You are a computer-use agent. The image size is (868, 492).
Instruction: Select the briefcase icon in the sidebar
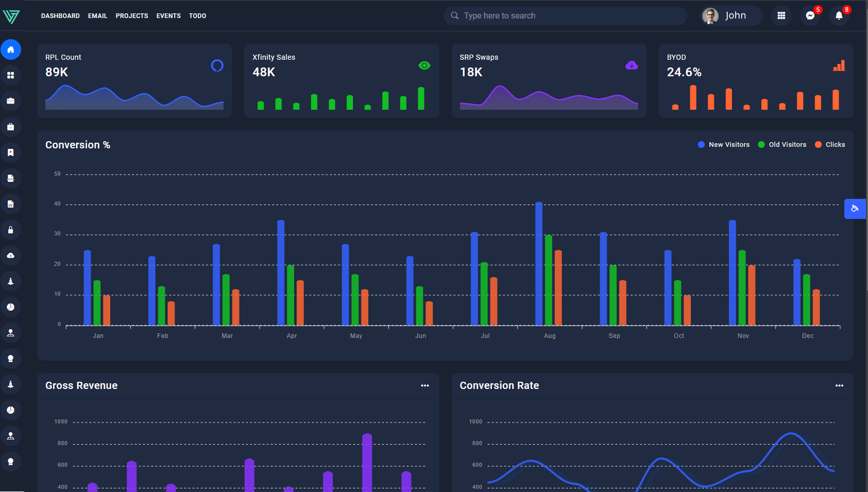11,101
